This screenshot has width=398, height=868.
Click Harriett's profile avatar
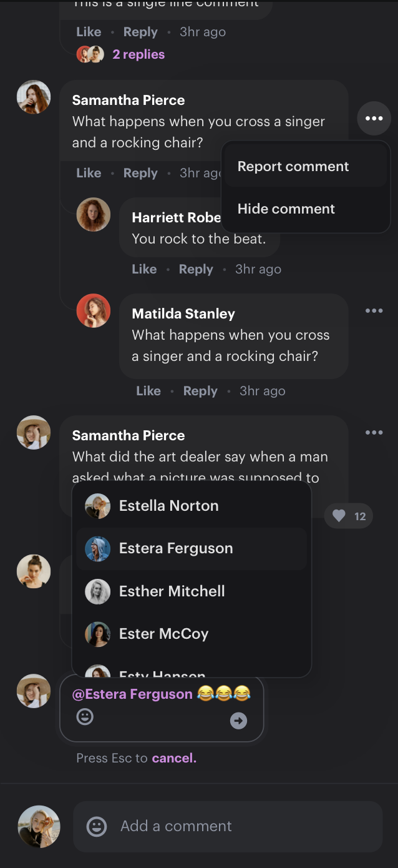[93, 215]
